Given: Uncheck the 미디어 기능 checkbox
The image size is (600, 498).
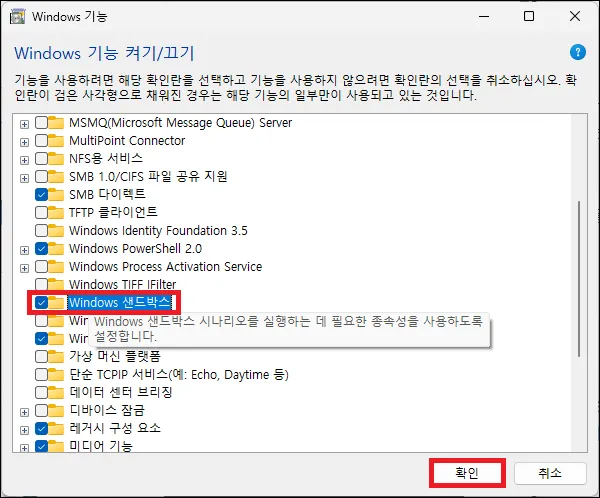Looking at the screenshot, I should pos(41,446).
